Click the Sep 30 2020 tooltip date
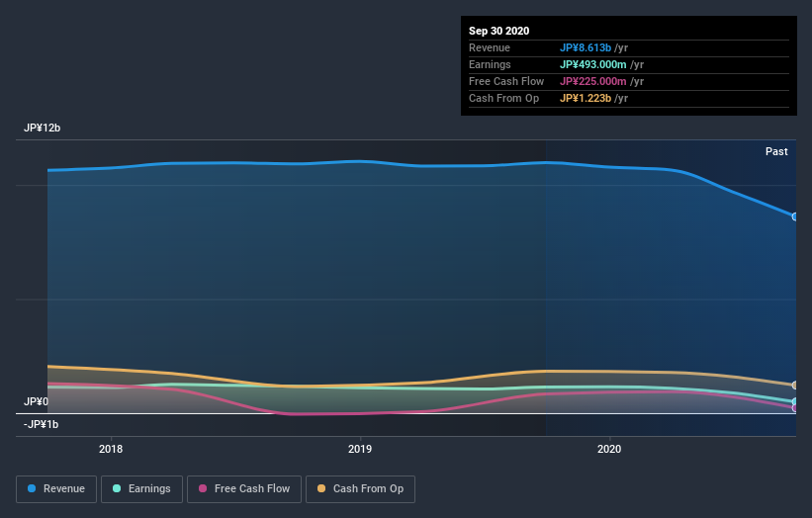Screen dimensions: 812x518 pyautogui.click(x=498, y=31)
